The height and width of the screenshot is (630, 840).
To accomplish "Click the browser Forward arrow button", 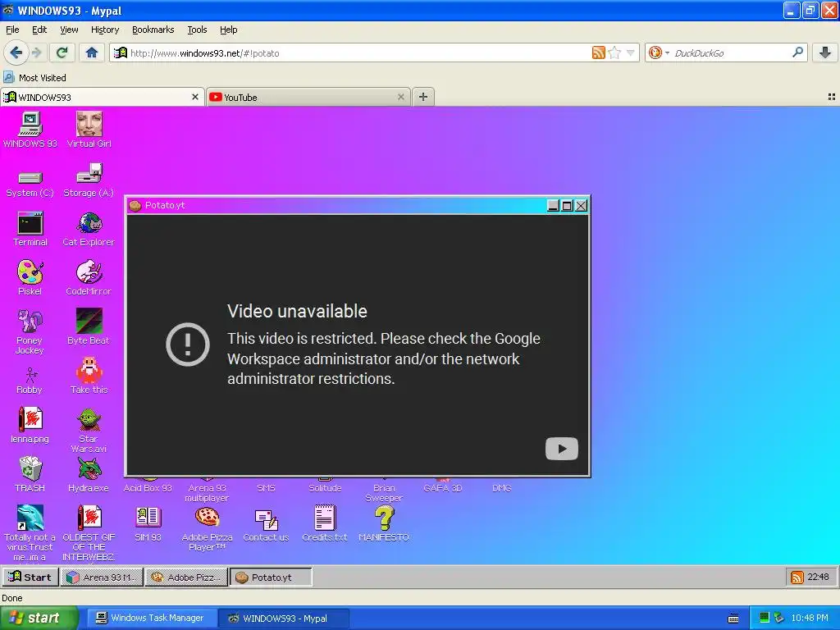I will tap(36, 52).
